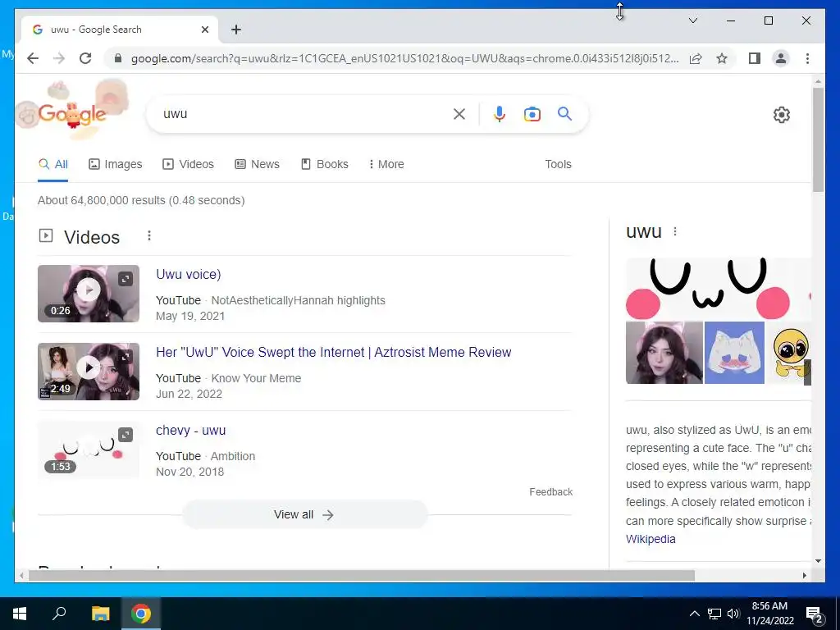Click Chrome icon in taskbar
Viewport: 840px width, 630px height.
(x=141, y=614)
